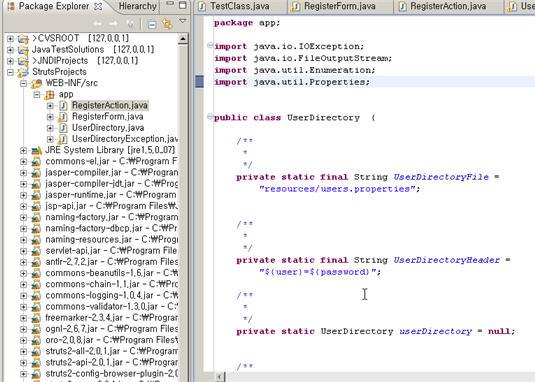Collapse the WEB-INF/src source folder

pos(23,84)
